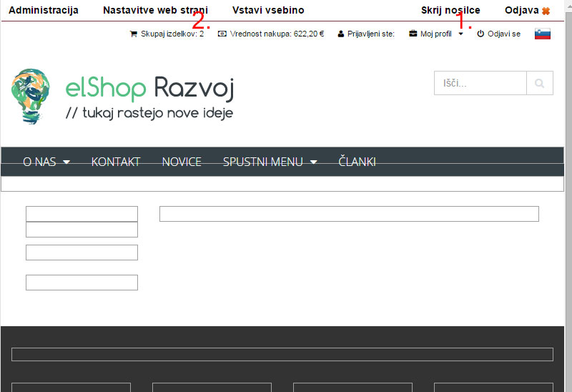Open the Administracija menu
Image resolution: width=572 pixels, height=392 pixels.
[x=44, y=10]
